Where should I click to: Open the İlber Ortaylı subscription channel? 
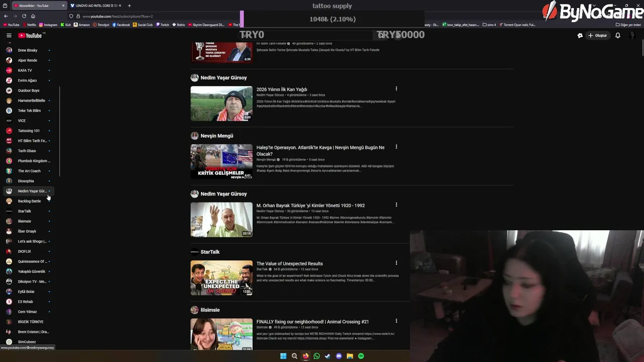pyautogui.click(x=28, y=231)
